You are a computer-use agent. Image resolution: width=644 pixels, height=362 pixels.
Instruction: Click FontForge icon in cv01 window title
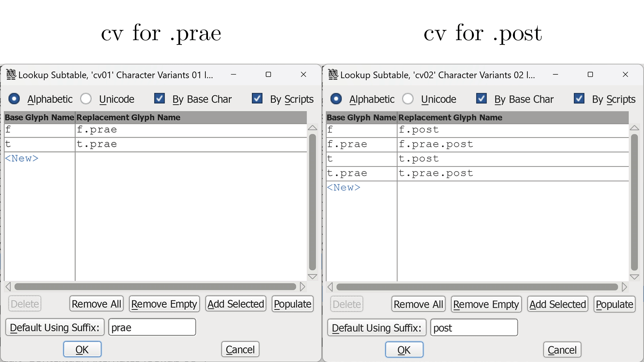click(11, 74)
